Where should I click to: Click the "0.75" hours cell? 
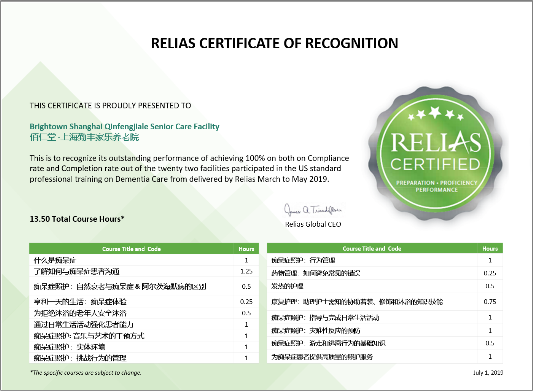[x=490, y=302]
